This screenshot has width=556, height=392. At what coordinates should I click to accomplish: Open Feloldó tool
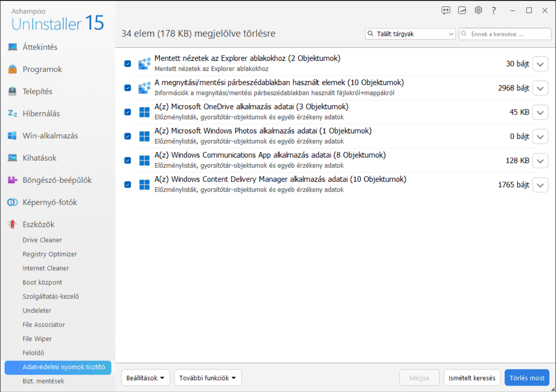pyautogui.click(x=33, y=353)
